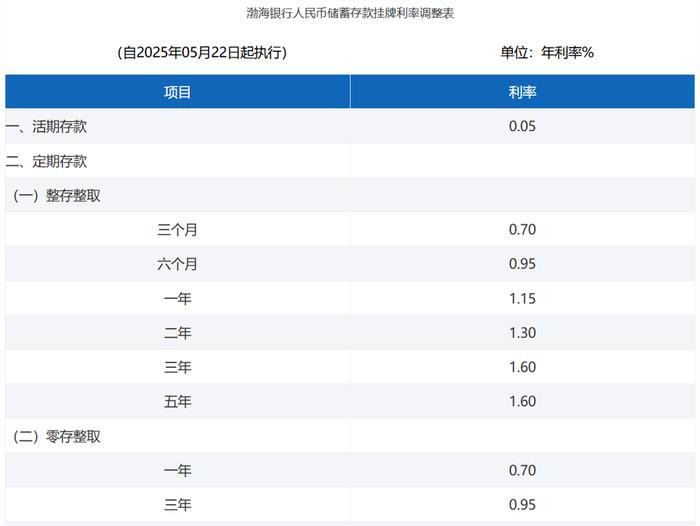Click the 五年 term cell
This screenshot has height=526, width=700.
177,401
